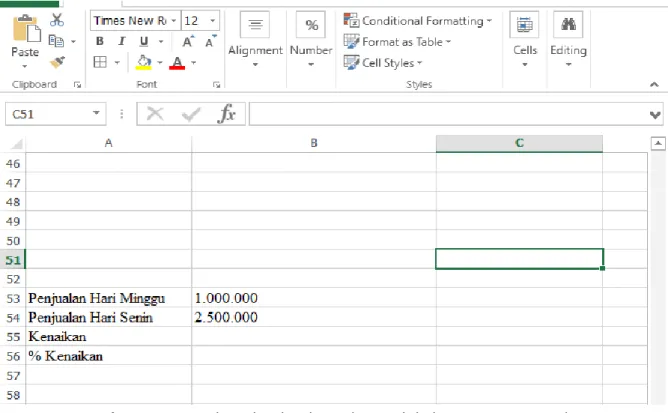
Task: Select cell labeled % Kenaikan
Action: coord(109,356)
